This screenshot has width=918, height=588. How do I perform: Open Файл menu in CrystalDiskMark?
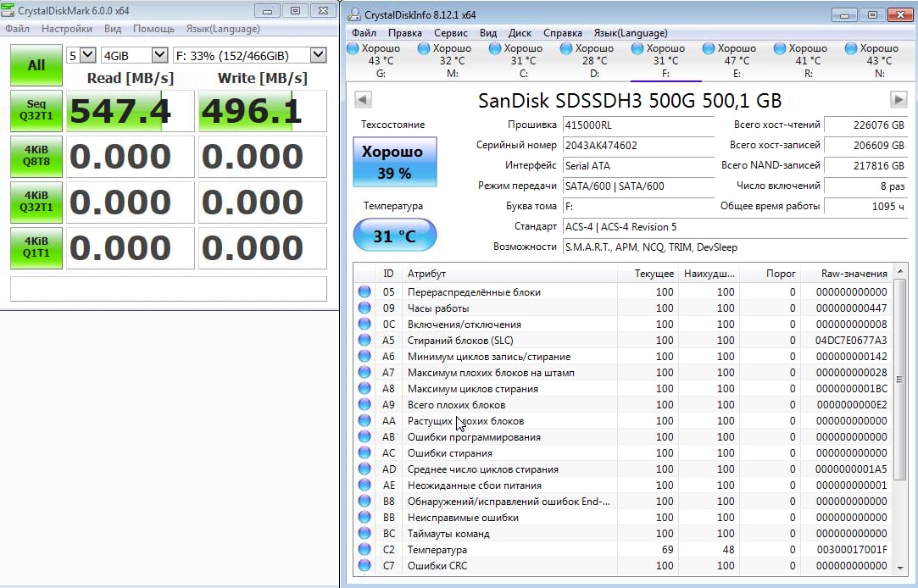[x=18, y=29]
